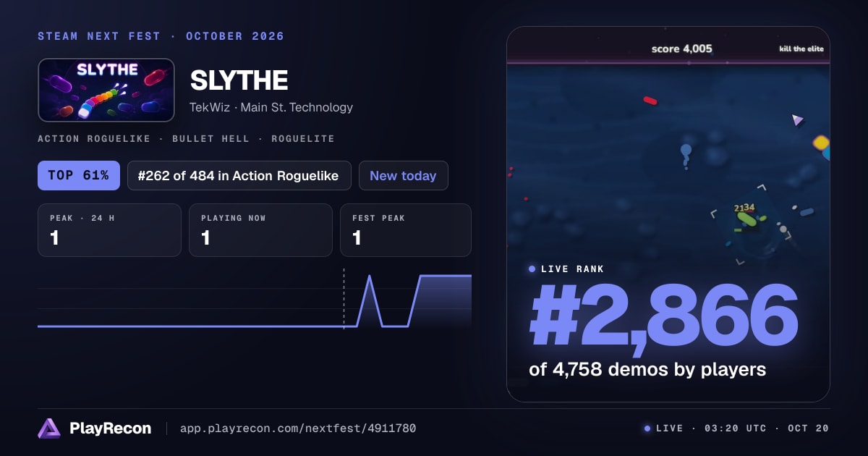Open the app.playrecon.com/nextfest/4911780 link
The width and height of the screenshot is (868, 456).
coord(297,428)
